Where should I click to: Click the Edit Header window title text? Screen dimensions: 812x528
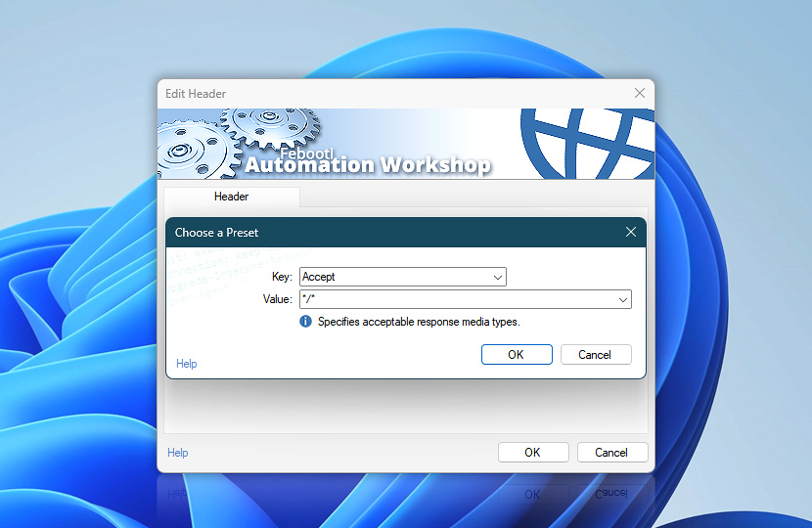pyautogui.click(x=196, y=94)
